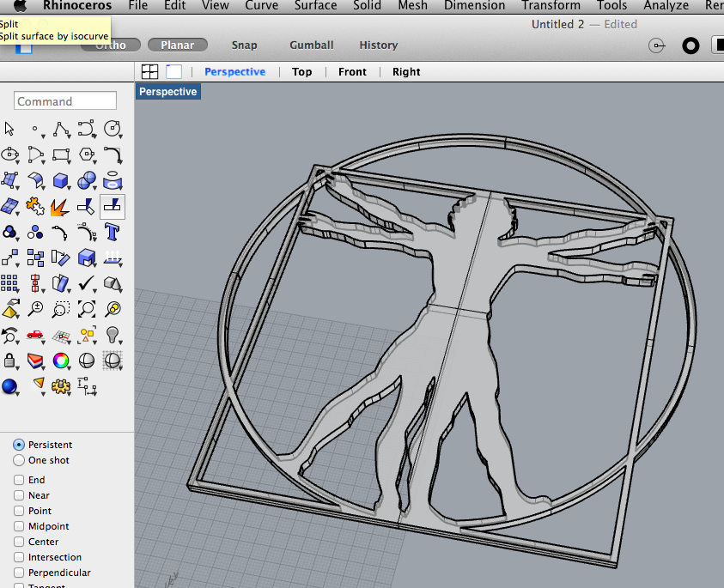This screenshot has height=588, width=724.
Task: Toggle the Snap option
Action: [x=244, y=45]
